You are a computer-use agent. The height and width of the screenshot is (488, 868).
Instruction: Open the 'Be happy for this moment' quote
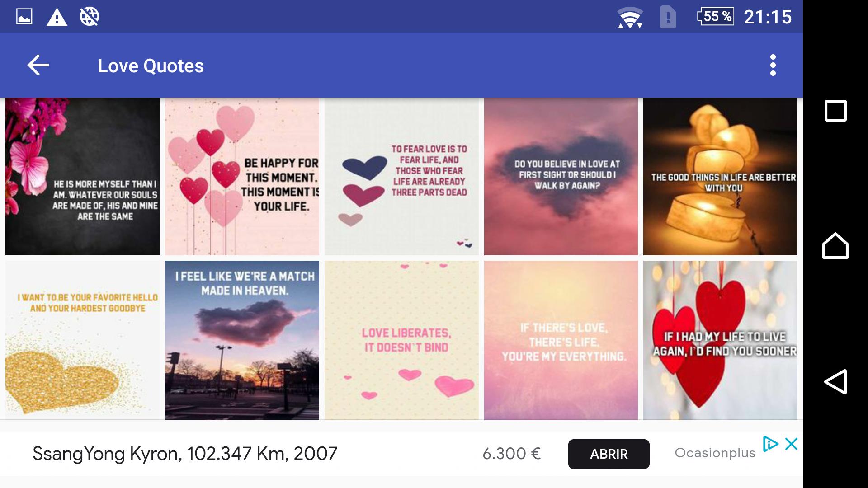[x=242, y=177]
